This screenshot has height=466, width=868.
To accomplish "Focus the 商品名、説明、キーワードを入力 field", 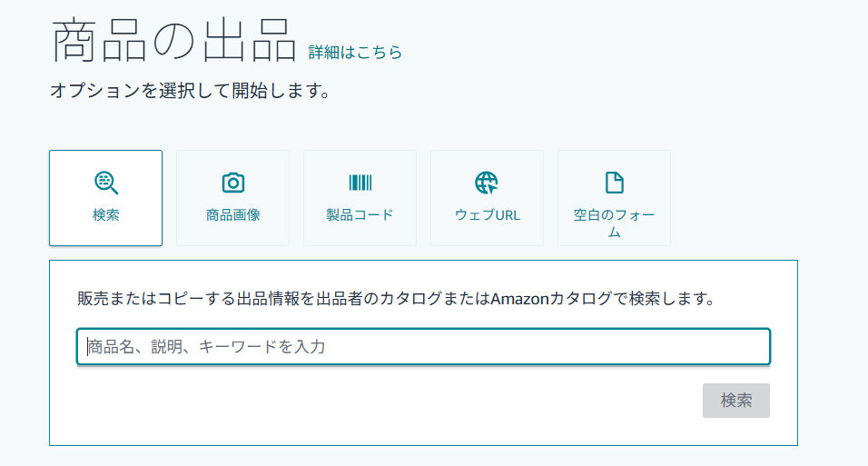I will click(423, 346).
